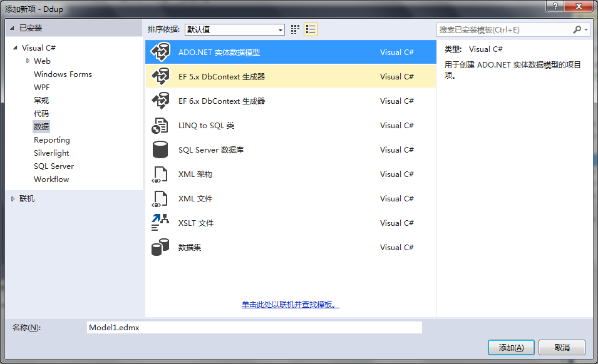This screenshot has width=598, height=364.
Task: Select the 'XML 架构' row text
Action: [x=195, y=174]
